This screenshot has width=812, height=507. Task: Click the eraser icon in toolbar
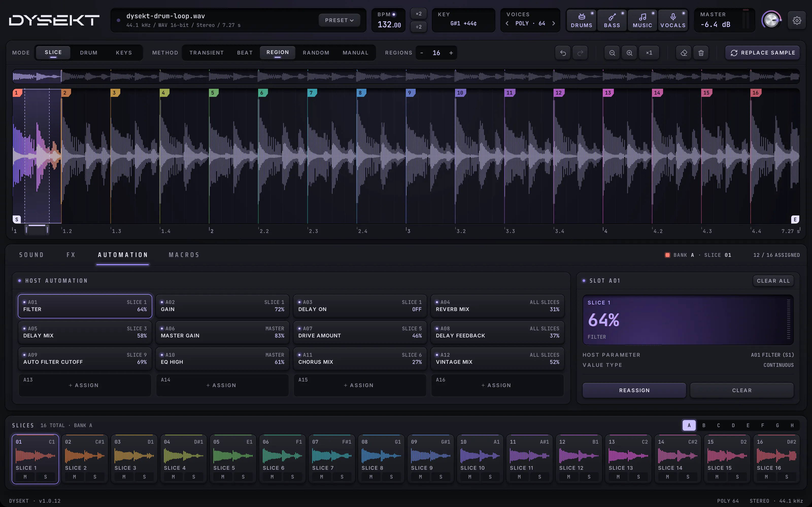tap(684, 53)
